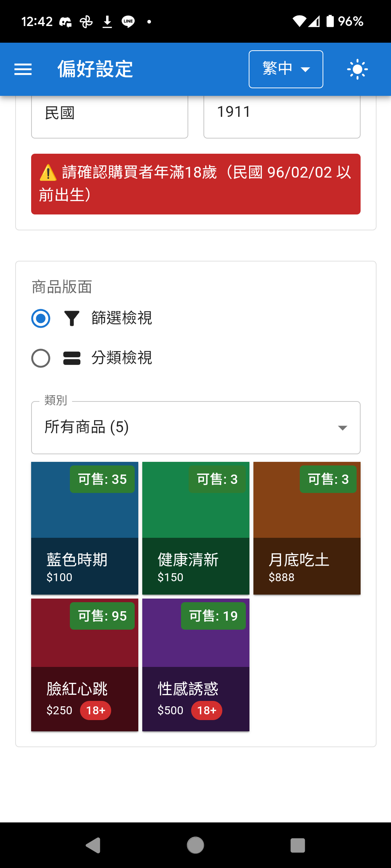This screenshot has height=868, width=391.
Task: Tap the 藍色時期 $100 product tile
Action: [x=85, y=528]
